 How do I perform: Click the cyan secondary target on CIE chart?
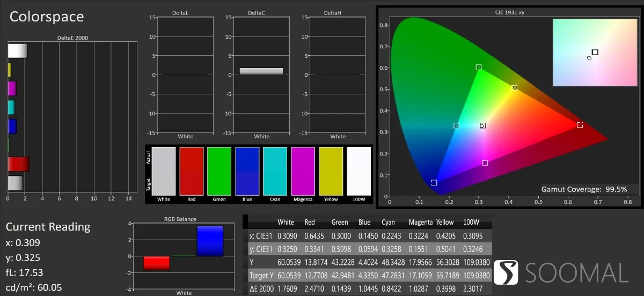[457, 126]
